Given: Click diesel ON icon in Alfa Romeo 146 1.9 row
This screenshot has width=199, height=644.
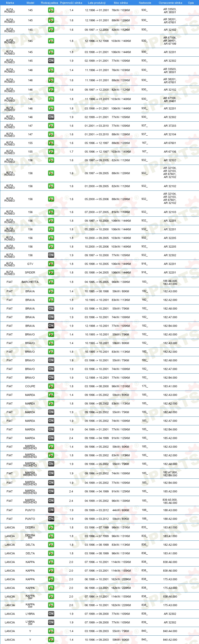Looking at the screenshot, I should pos(51,117).
